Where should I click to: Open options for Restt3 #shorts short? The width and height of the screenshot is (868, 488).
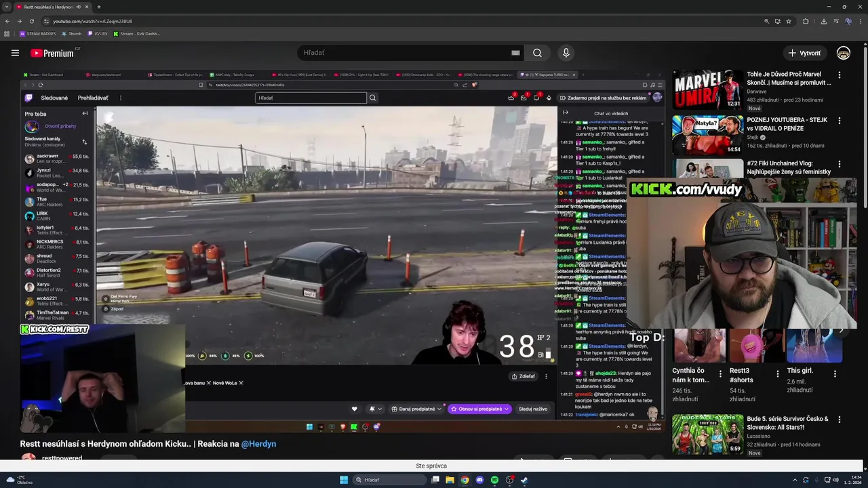point(778,373)
